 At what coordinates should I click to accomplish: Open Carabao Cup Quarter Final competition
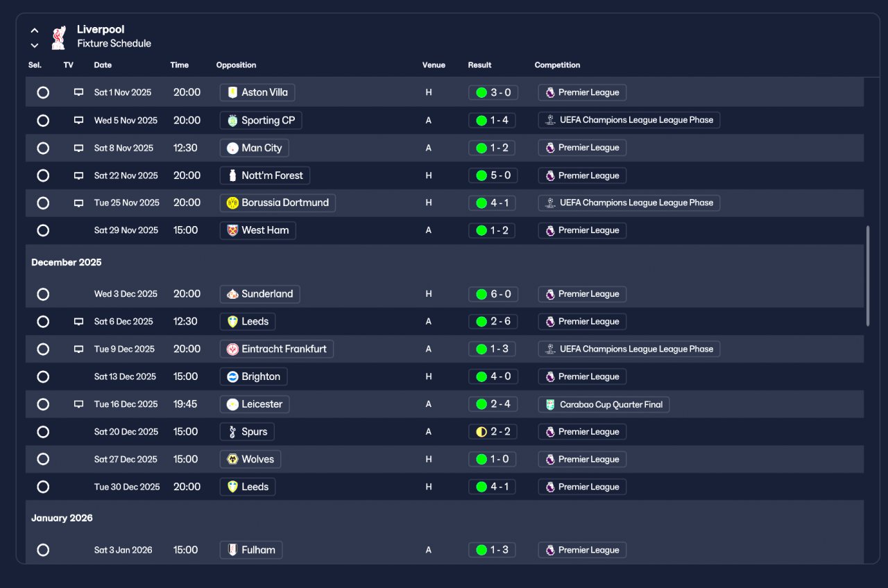point(604,404)
